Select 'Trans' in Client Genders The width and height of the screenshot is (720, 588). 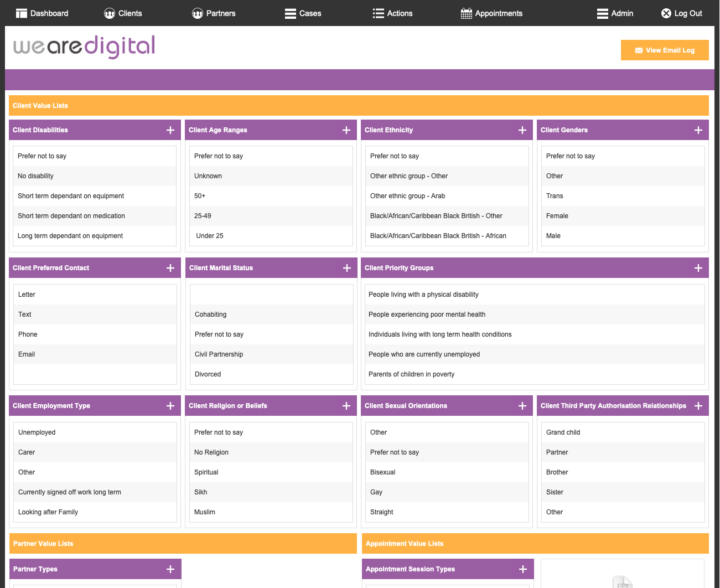pos(623,196)
